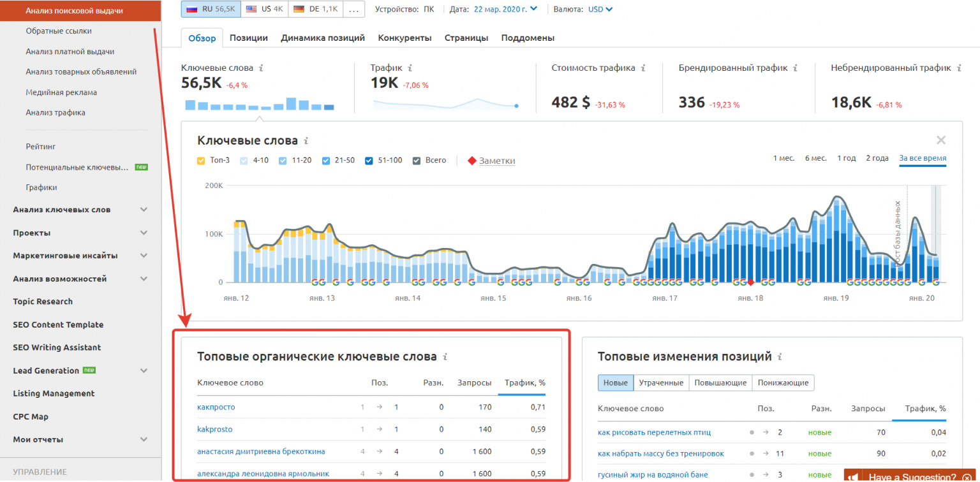
Task: Close the Ключевые слова chart panel
Action: (940, 140)
